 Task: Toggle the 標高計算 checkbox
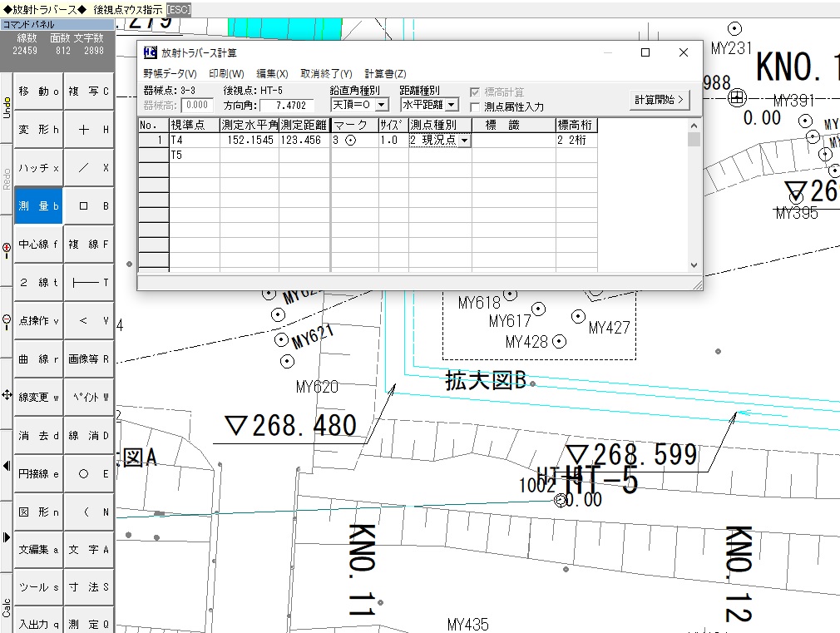pyautogui.click(x=476, y=92)
